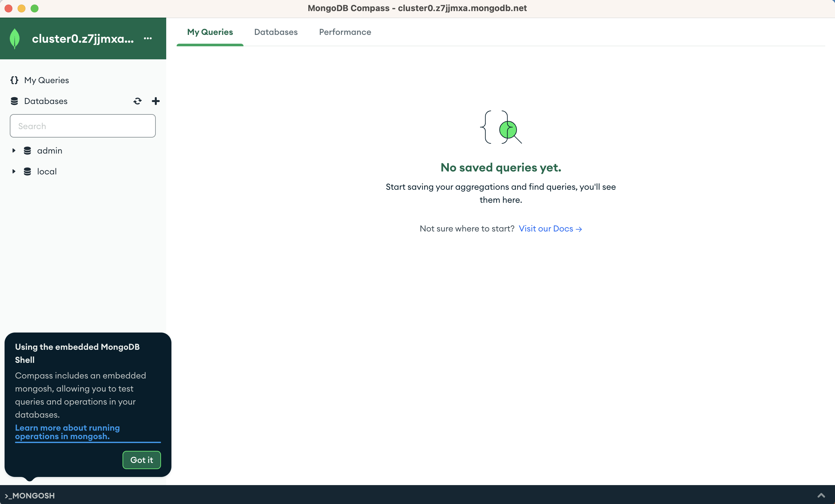Expand the local database tree arrow
The image size is (835, 504).
[14, 171]
